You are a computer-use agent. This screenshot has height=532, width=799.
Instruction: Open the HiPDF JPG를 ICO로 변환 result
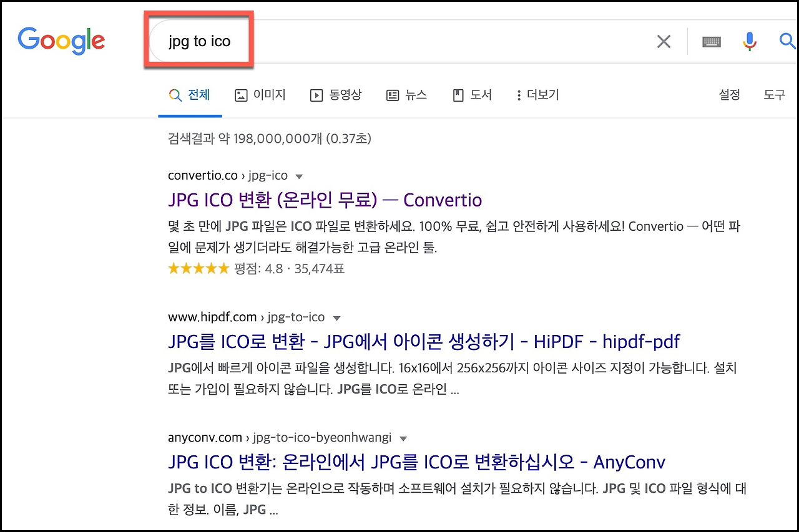[424, 342]
